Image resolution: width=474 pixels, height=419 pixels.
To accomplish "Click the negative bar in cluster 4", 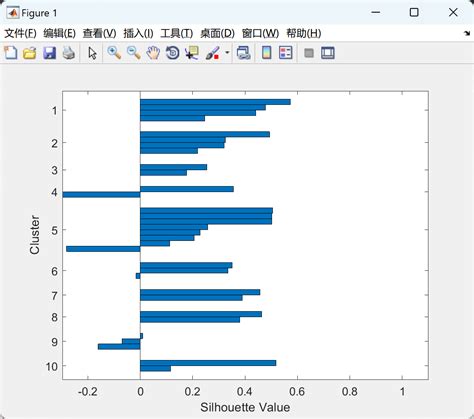I will pyautogui.click(x=101, y=195).
